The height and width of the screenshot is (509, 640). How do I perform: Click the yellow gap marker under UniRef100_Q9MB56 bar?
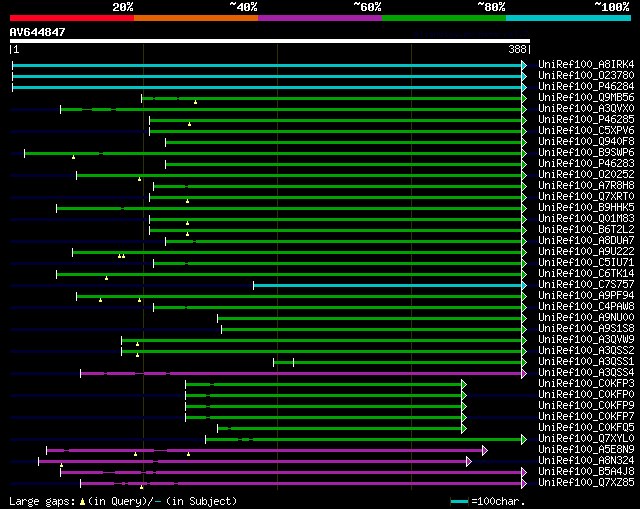click(x=196, y=102)
